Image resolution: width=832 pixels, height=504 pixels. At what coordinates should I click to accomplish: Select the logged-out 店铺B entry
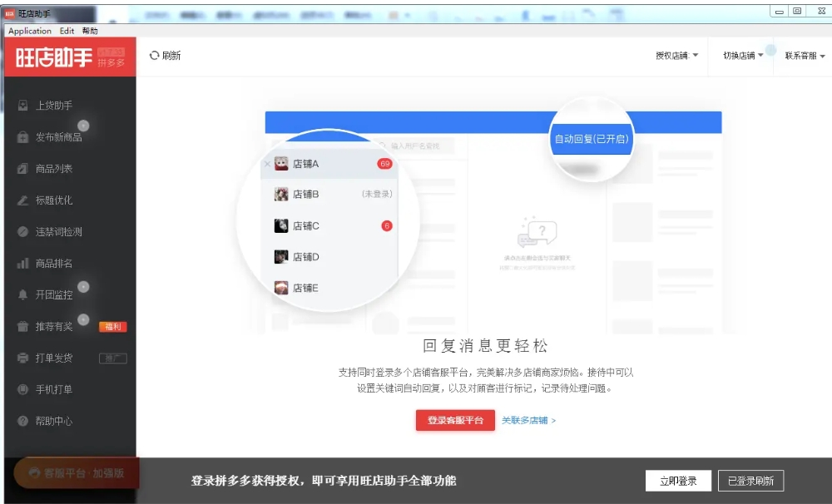click(x=305, y=194)
